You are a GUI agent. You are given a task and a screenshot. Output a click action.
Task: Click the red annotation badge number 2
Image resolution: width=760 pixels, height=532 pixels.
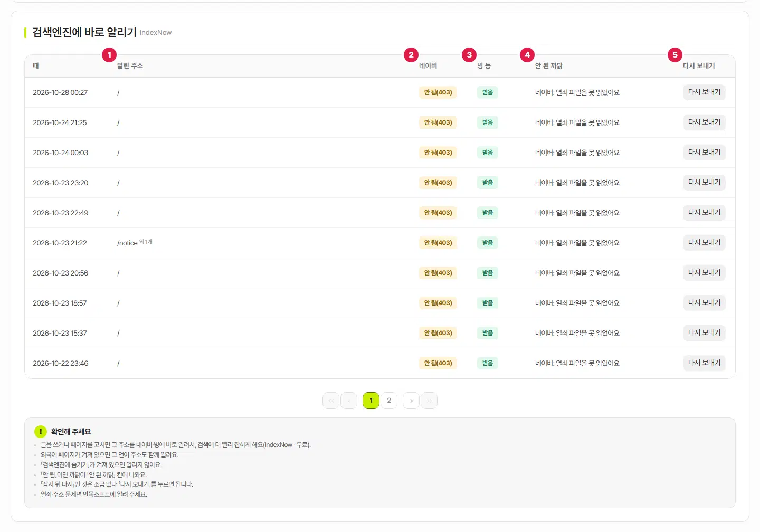click(411, 55)
